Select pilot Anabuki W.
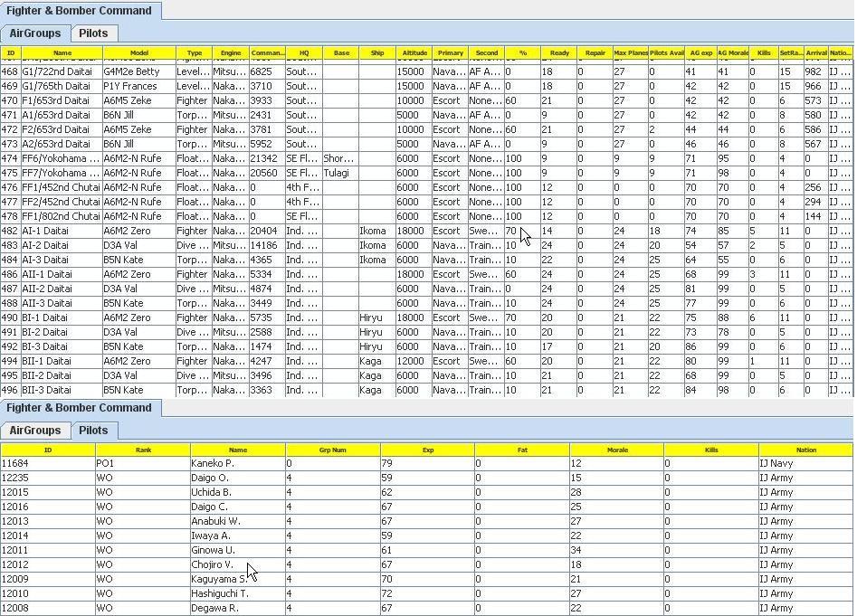This screenshot has height=616, width=857. point(426,522)
